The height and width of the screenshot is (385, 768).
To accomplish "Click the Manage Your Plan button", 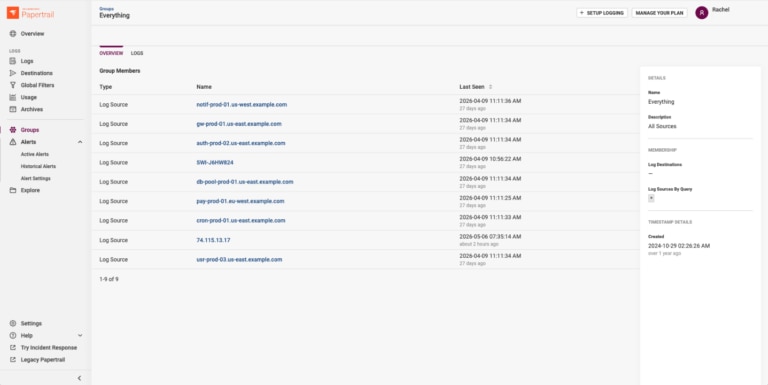I will point(659,13).
